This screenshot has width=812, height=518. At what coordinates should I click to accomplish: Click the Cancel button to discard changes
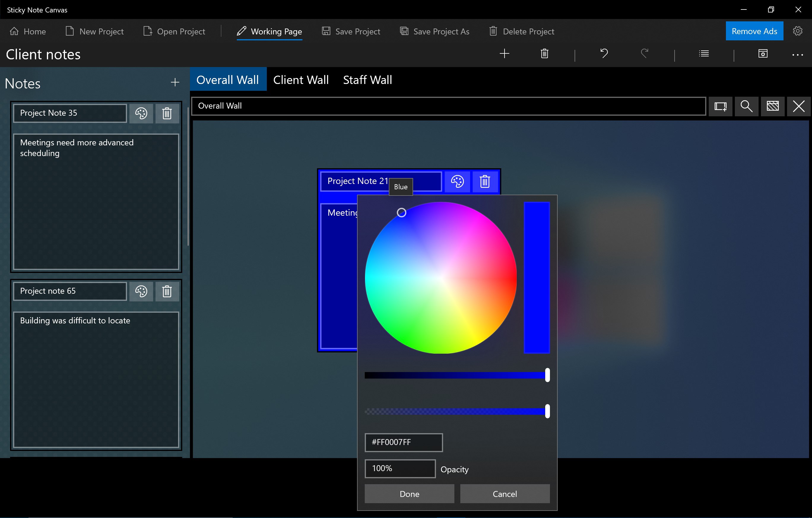click(504, 494)
